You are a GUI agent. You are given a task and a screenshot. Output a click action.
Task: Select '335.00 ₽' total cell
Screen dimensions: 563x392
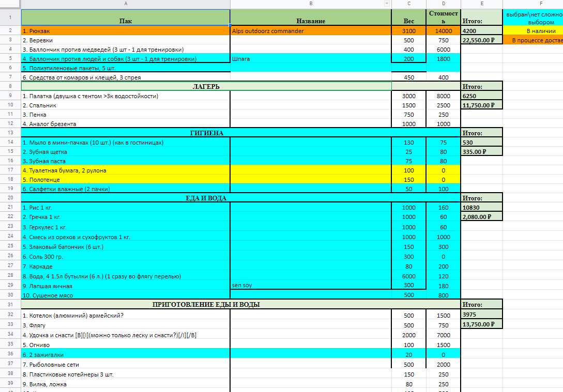click(x=482, y=152)
